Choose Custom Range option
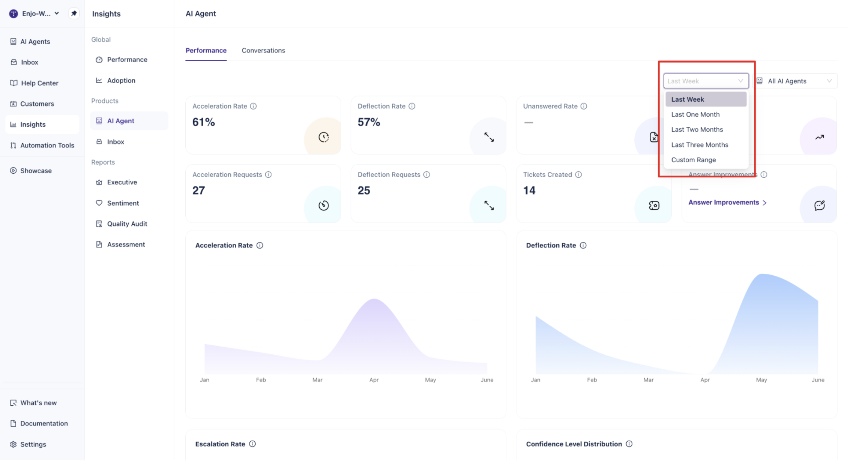Viewport: 868px width, 462px height. pos(706,160)
